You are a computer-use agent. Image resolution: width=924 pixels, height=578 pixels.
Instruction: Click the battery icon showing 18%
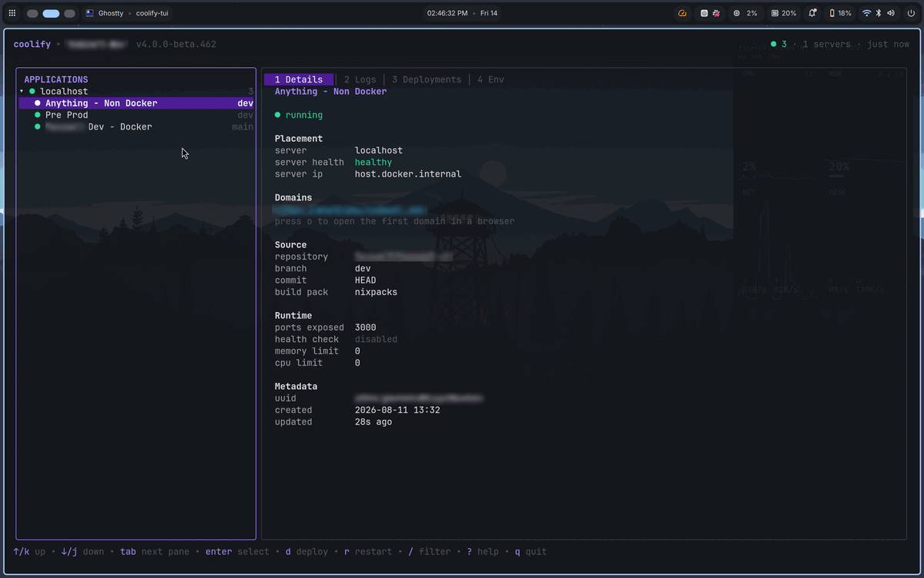point(832,13)
